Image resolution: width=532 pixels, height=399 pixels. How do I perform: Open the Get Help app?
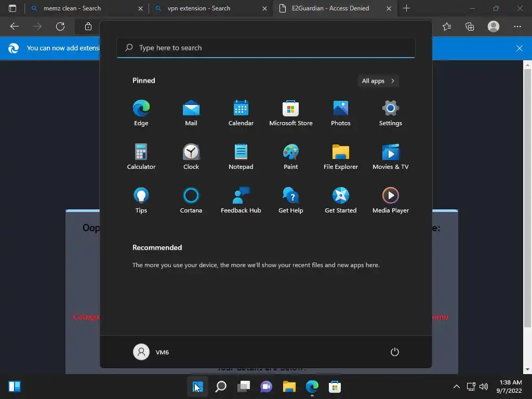pyautogui.click(x=291, y=200)
